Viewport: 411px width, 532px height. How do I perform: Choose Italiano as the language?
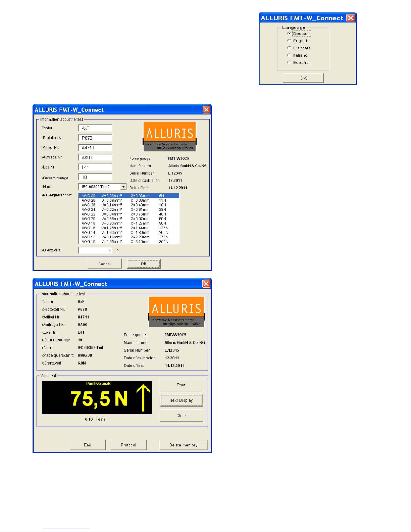(x=297, y=55)
